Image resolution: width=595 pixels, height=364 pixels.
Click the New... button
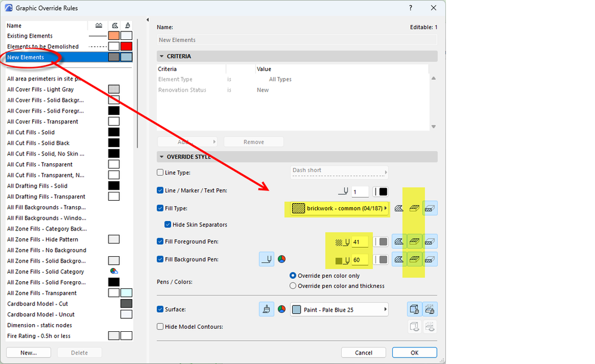coord(29,353)
